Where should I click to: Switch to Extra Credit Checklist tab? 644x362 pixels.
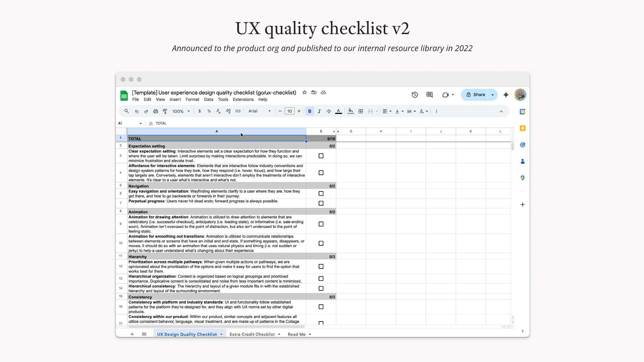tap(252, 334)
